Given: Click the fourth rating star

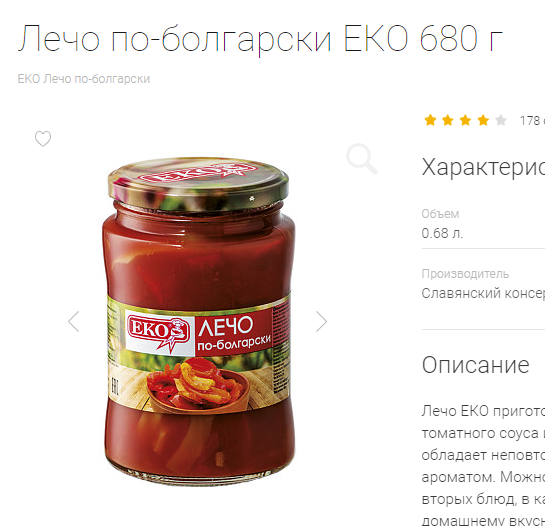Looking at the screenshot, I should click(x=483, y=120).
